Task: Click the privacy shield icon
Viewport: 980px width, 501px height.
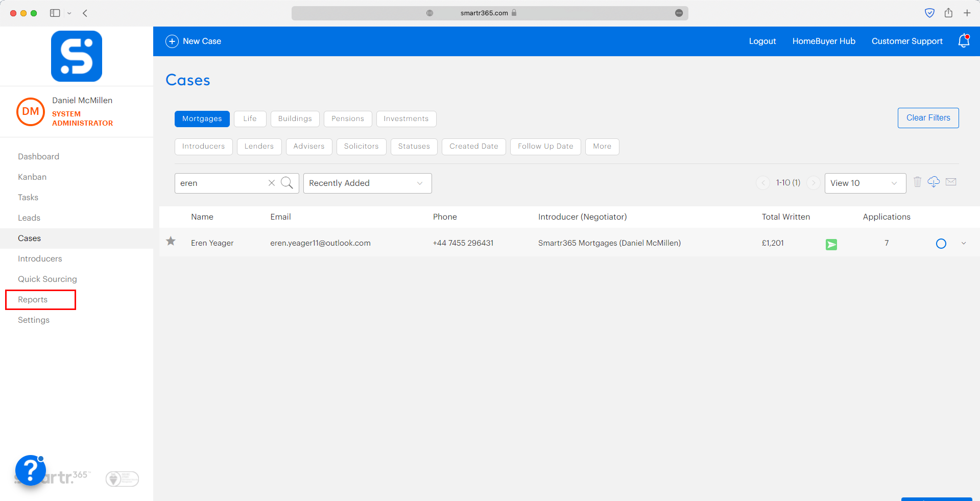Action: pos(930,13)
